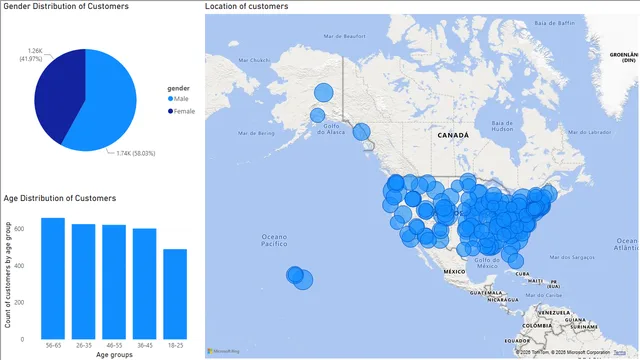Click the Mar dos Sargaços label
Viewport: 640px width, 360px height.
click(572, 257)
